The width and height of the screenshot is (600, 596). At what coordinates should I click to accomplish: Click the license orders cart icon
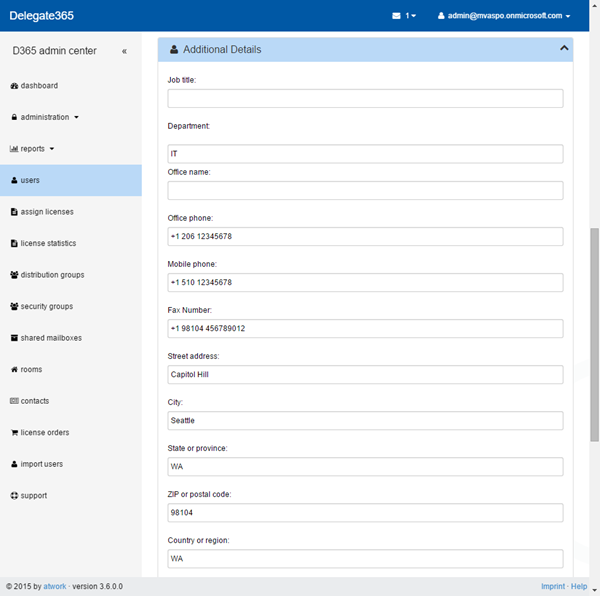tap(14, 433)
